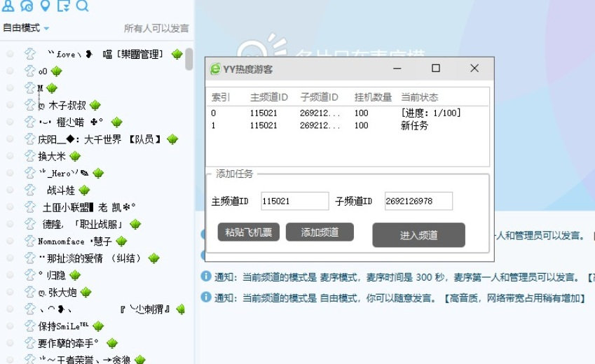Click info icon beside 自由模式 notice
The height and width of the screenshot is (364, 595).
(x=205, y=297)
